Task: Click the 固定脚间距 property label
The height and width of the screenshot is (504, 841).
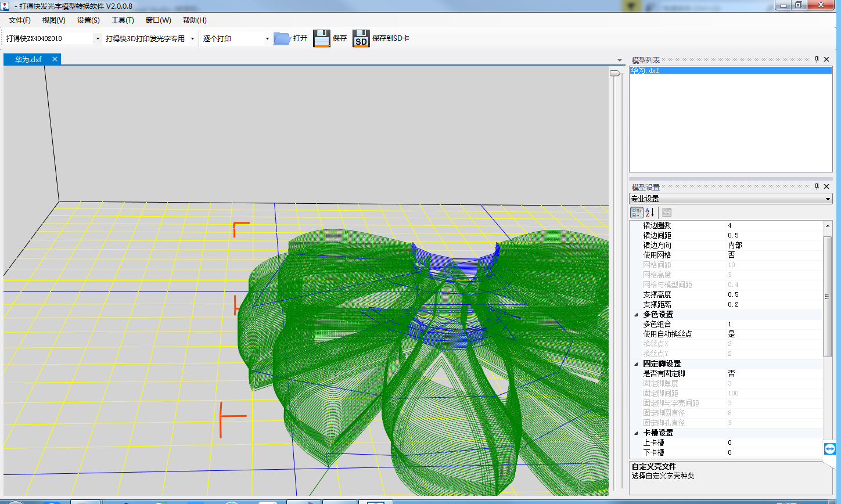Action: (x=660, y=393)
